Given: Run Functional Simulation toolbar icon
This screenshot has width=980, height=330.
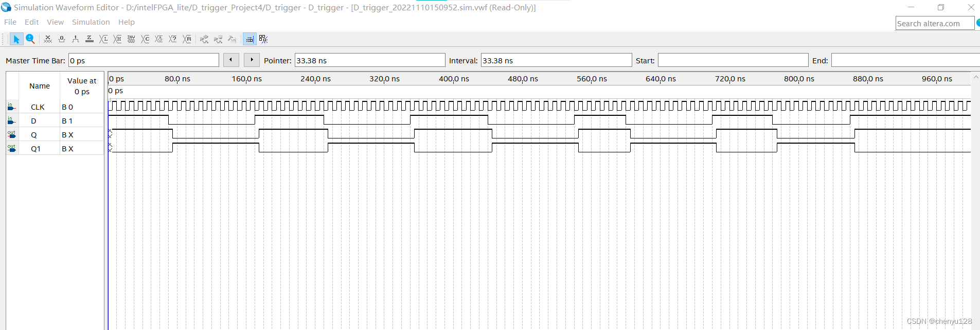Looking at the screenshot, I should click(204, 39).
